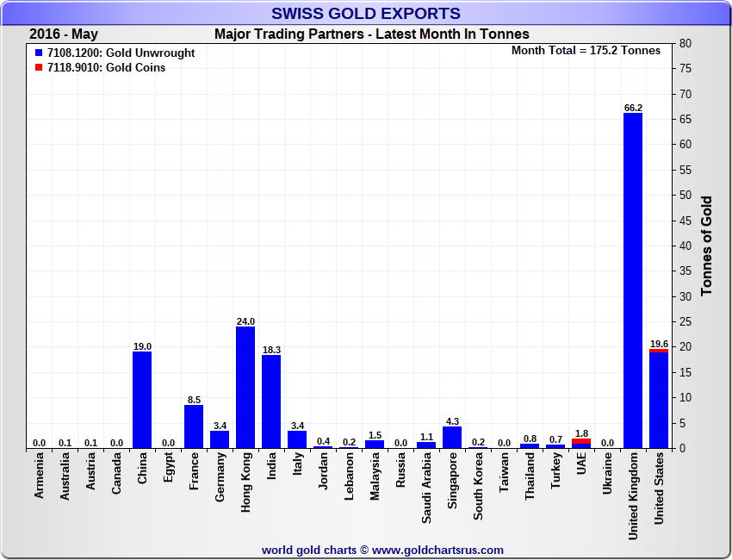Screen dimensions: 732x560
Task: Click the red Gold Coins legend swatch
Action: tap(39, 67)
